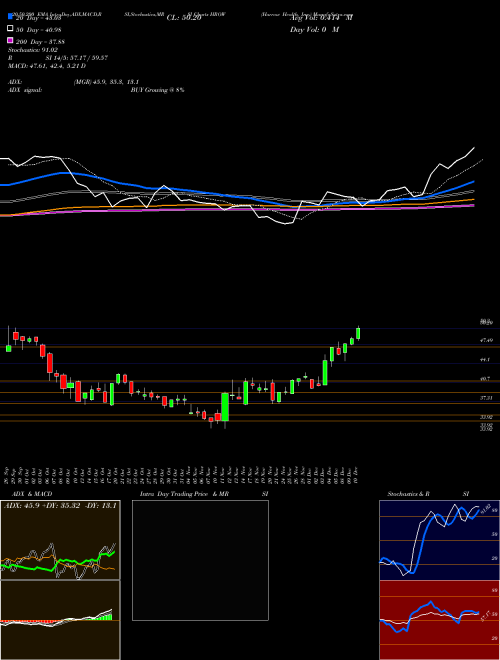
Task: Click the 'Stochastics & RSI' panel title
Action: click(428, 494)
